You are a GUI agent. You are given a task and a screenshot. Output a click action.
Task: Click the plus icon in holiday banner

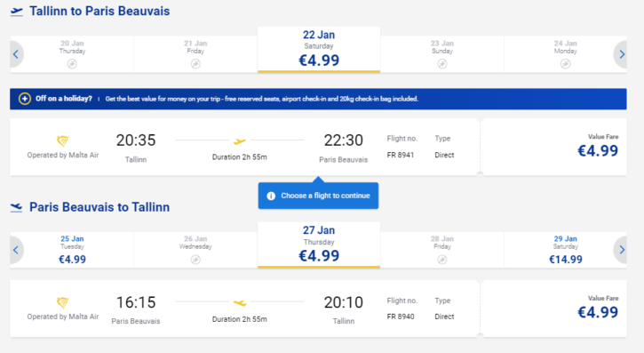(x=25, y=99)
